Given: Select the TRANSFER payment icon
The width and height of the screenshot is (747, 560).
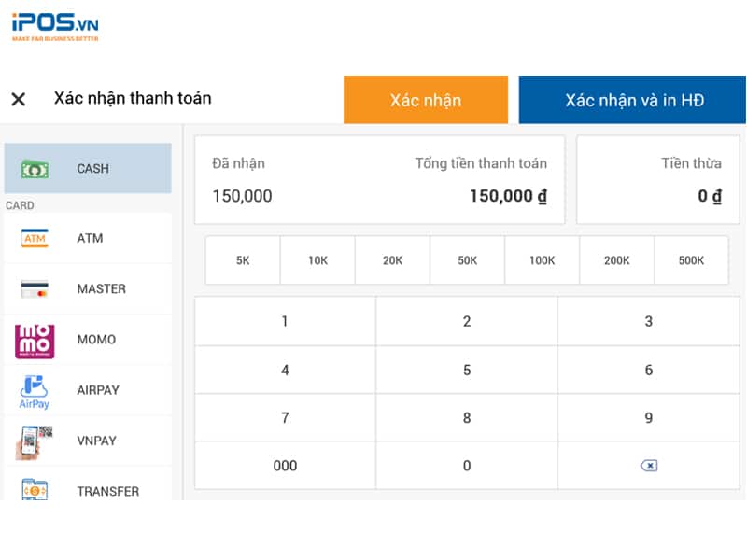Looking at the screenshot, I should (35, 489).
